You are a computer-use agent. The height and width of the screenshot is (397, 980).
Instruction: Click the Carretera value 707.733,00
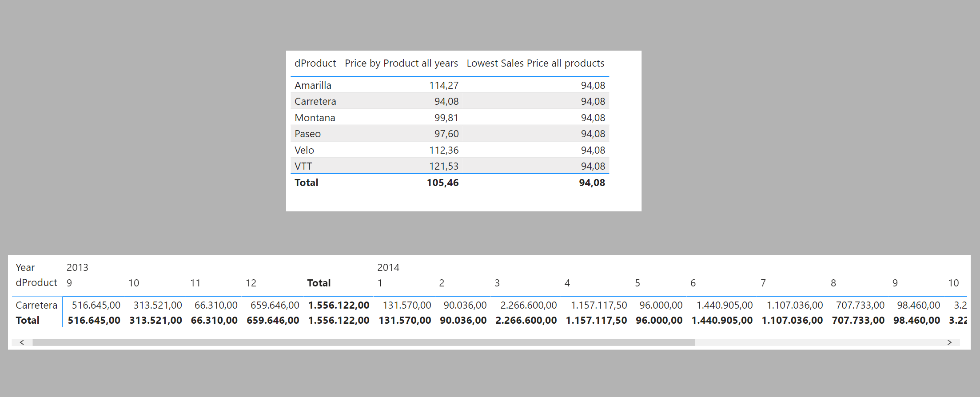[x=860, y=305]
